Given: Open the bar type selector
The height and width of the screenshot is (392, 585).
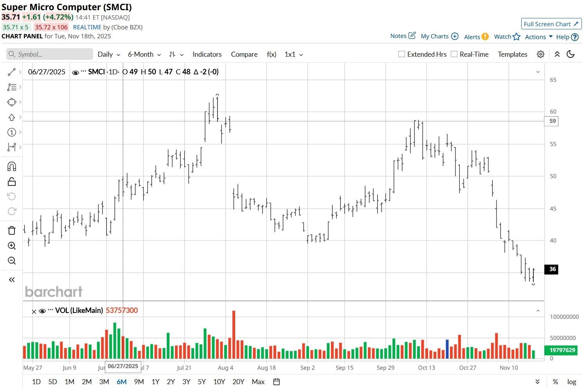Looking at the screenshot, I should [177, 54].
